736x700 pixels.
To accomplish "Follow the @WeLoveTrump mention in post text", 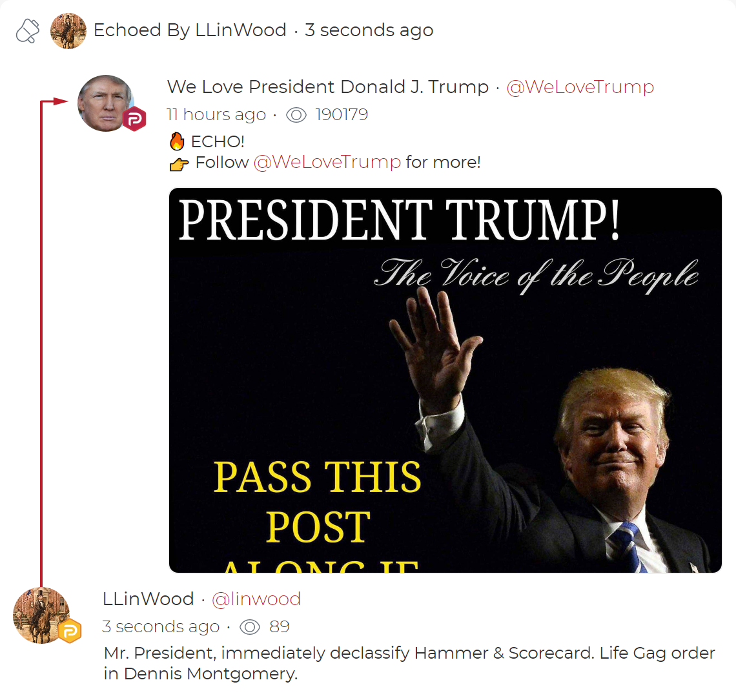I will (327, 163).
